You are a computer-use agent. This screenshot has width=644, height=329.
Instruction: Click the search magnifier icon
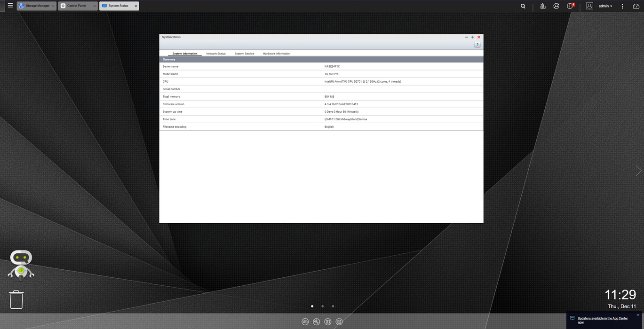523,6
